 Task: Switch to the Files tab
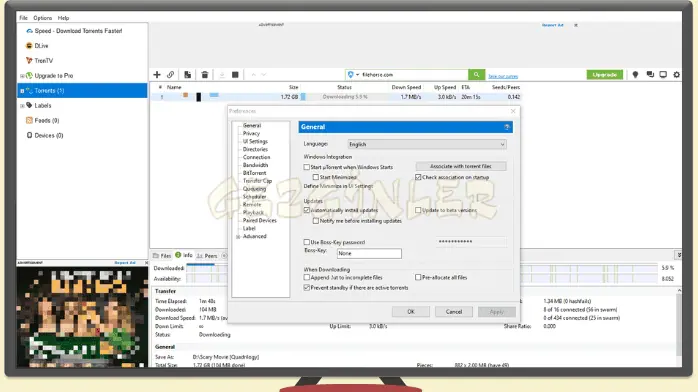162,256
